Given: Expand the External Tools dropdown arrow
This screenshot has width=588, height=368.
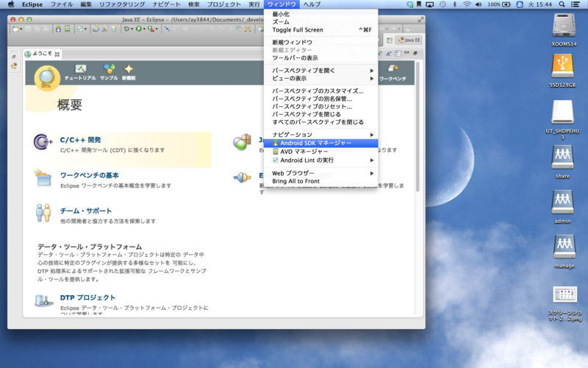Looking at the screenshot, I should click(x=157, y=29).
